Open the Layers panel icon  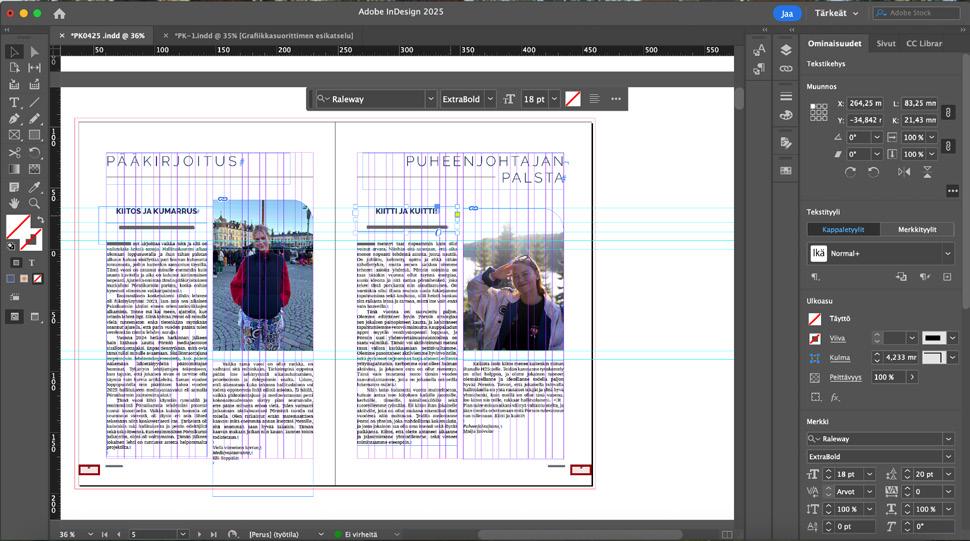click(786, 49)
